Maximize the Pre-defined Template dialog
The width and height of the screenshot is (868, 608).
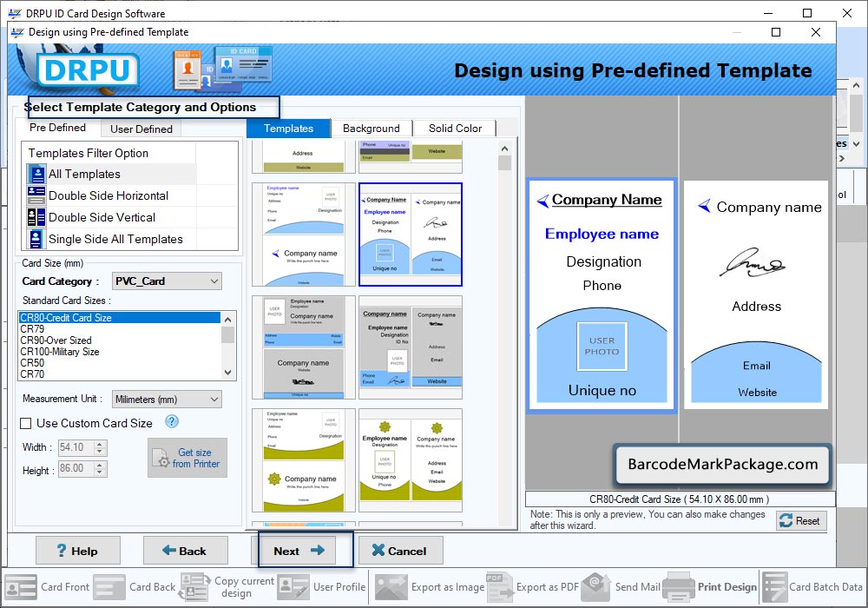coord(776,32)
